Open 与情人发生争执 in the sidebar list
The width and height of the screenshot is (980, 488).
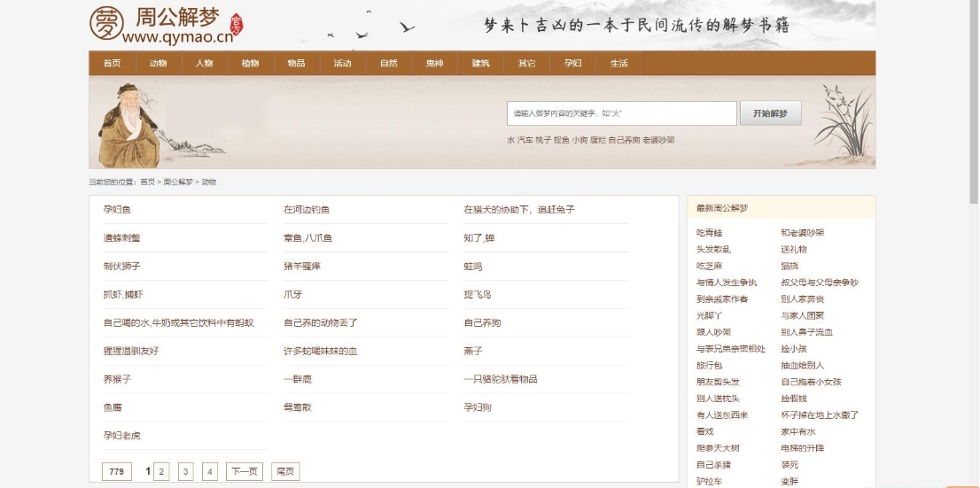tap(727, 283)
